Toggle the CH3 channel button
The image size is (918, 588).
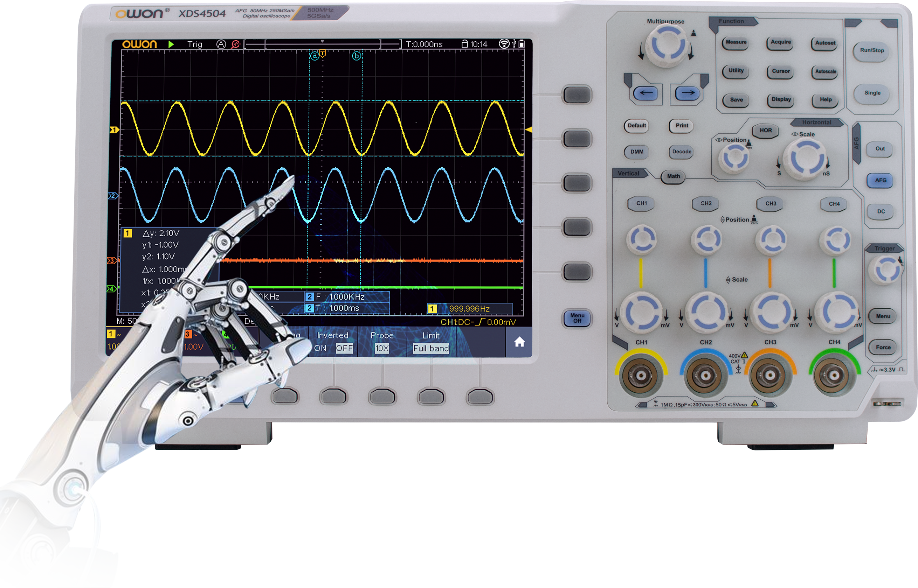click(x=770, y=204)
